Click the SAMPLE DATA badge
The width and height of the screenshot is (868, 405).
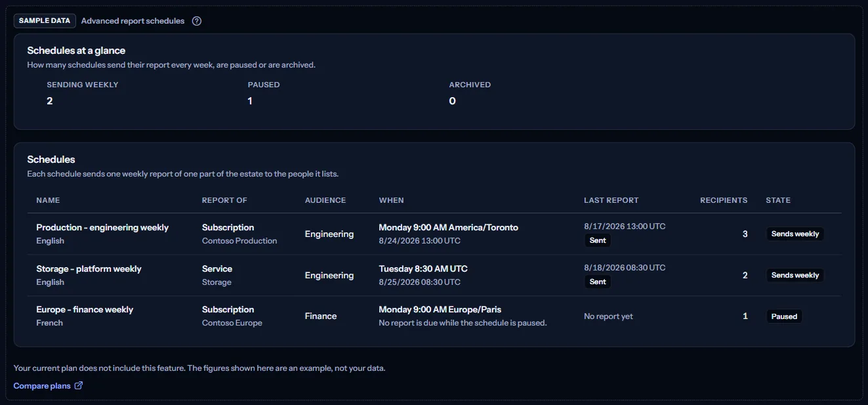45,21
